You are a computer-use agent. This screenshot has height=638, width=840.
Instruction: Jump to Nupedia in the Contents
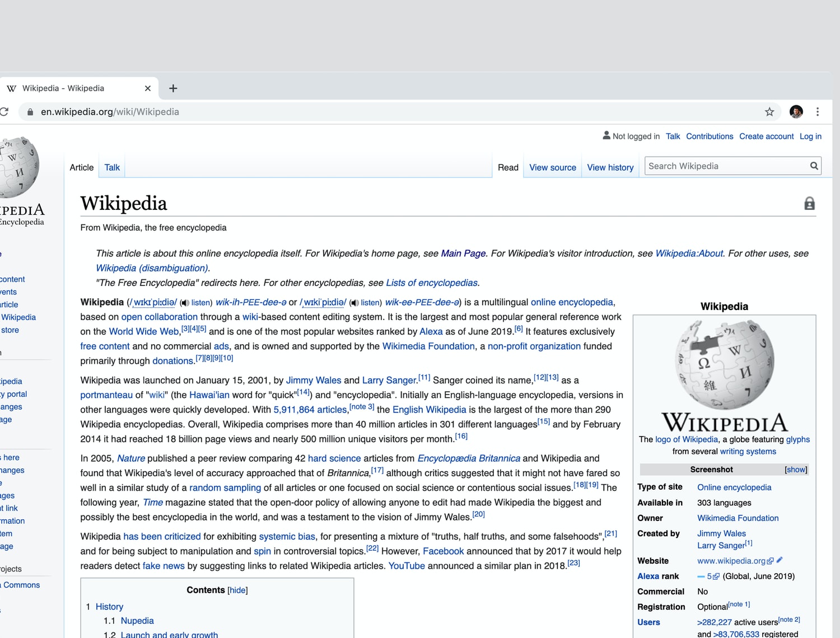point(137,621)
